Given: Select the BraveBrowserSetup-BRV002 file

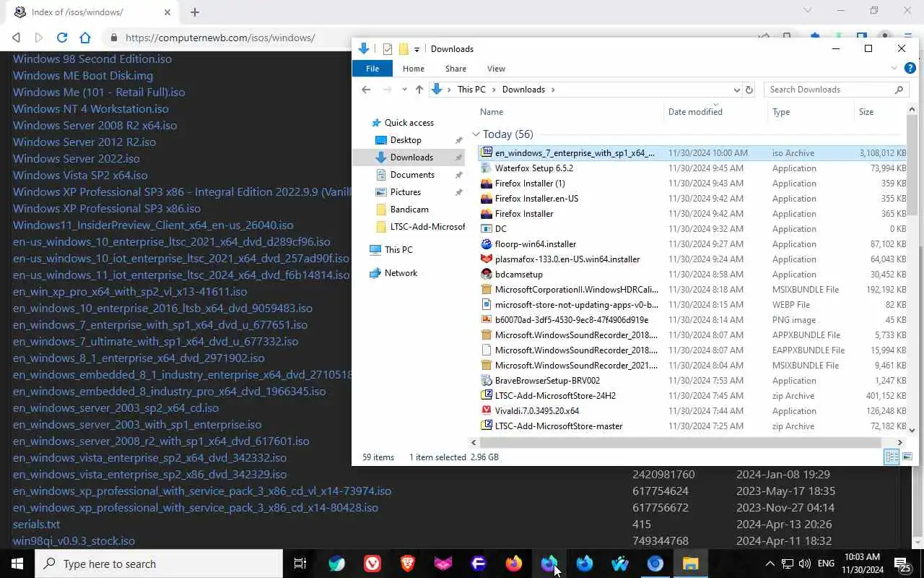Looking at the screenshot, I should [x=547, y=381].
